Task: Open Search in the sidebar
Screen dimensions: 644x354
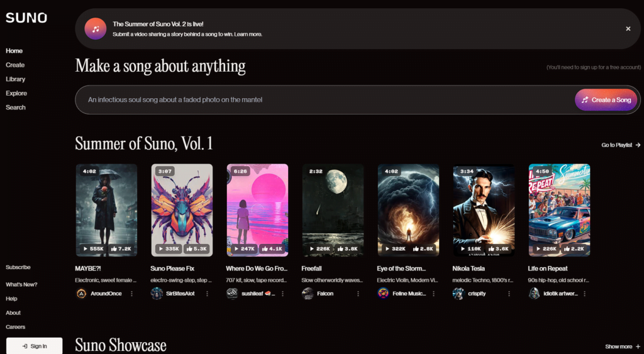Action: [x=16, y=107]
